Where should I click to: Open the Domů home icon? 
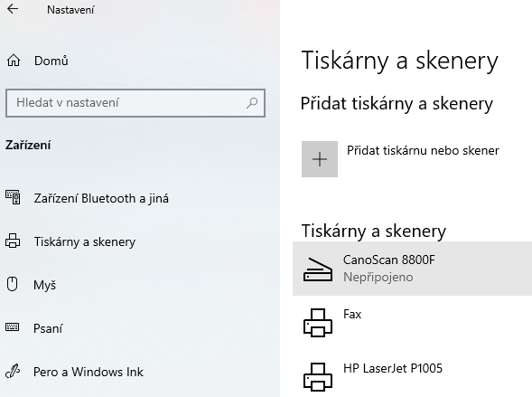click(14, 61)
